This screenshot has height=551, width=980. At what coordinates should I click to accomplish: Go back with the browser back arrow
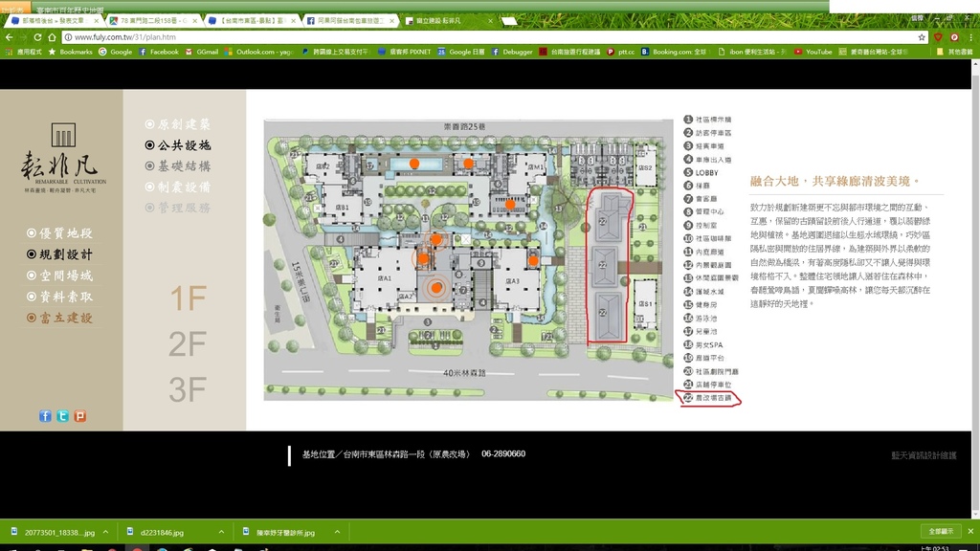coord(9,37)
